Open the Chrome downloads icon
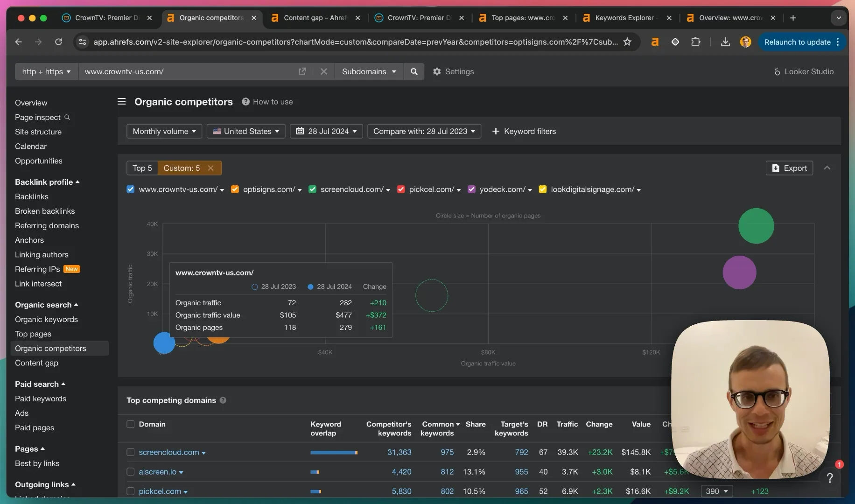The height and width of the screenshot is (504, 855). [x=725, y=42]
